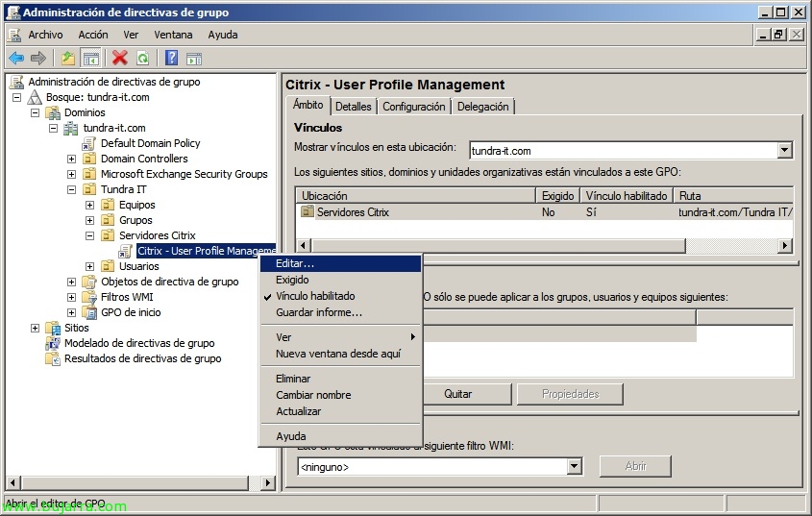The width and height of the screenshot is (812, 516).
Task: Open the Ventana menu
Action: (173, 35)
